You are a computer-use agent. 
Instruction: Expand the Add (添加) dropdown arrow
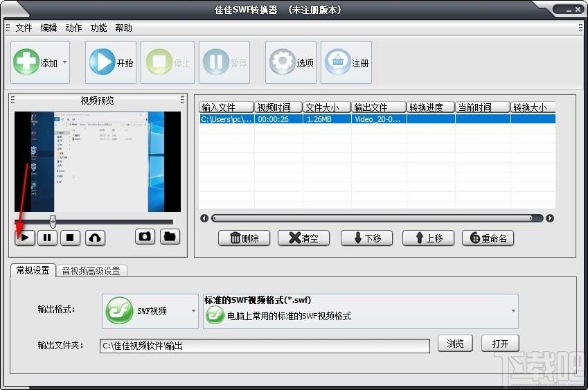[65, 62]
